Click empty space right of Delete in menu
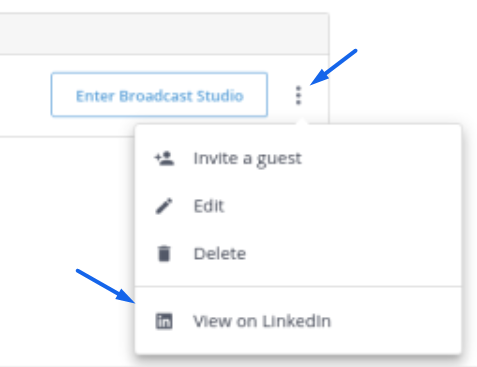Viewport: 477px width, 367px height. [x=353, y=254]
